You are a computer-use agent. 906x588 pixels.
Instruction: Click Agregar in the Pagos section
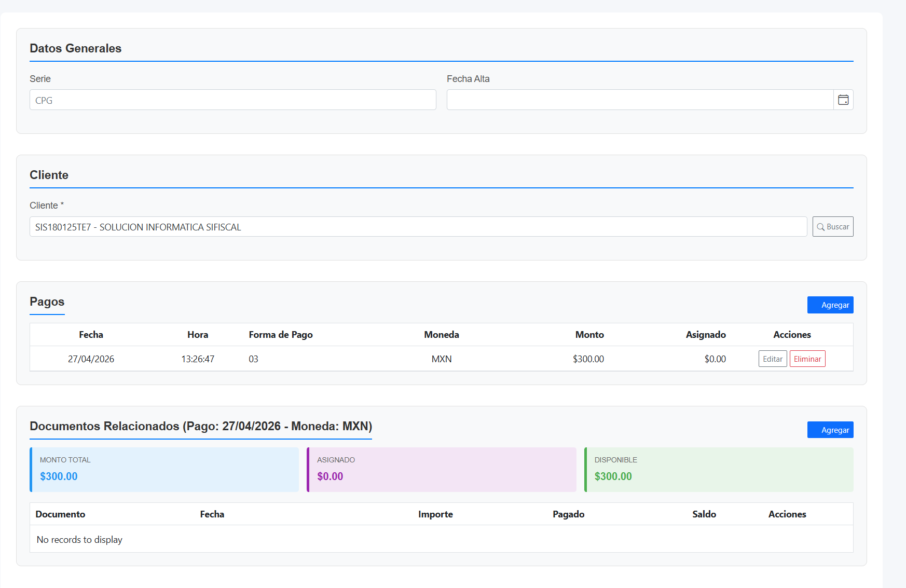[830, 305]
